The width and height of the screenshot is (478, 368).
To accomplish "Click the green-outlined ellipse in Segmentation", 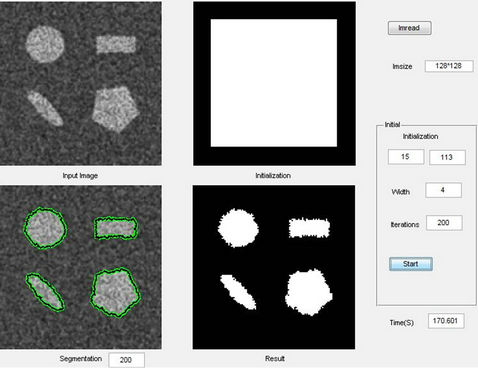I will pyautogui.click(x=45, y=292).
